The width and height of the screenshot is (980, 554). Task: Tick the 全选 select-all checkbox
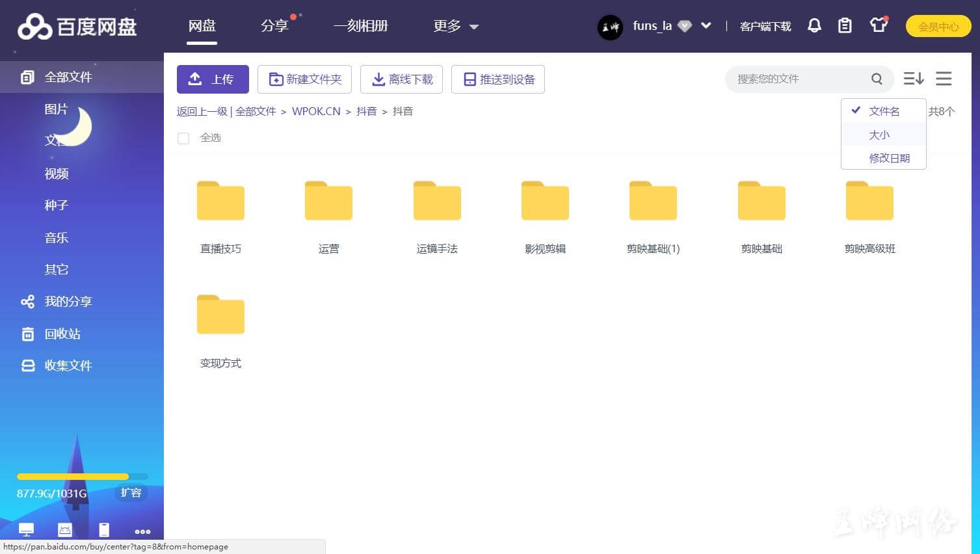(183, 138)
